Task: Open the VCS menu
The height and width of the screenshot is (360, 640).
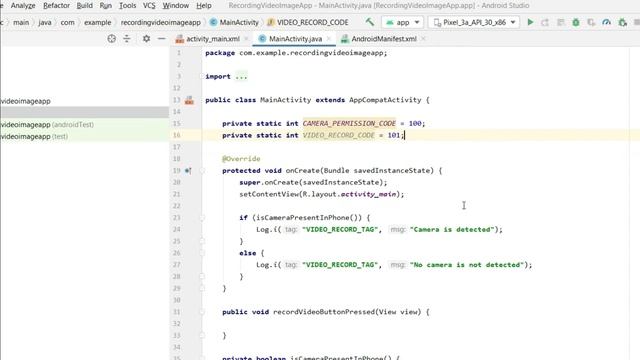Action: [149, 6]
